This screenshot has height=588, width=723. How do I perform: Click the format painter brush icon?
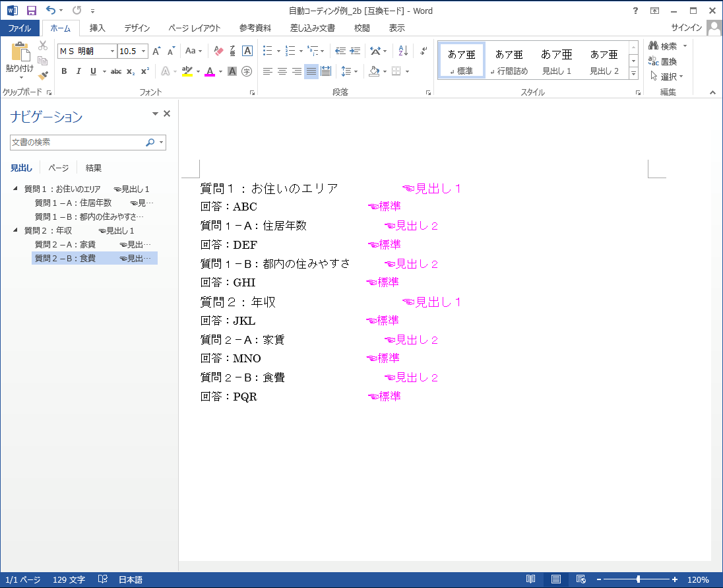click(43, 76)
